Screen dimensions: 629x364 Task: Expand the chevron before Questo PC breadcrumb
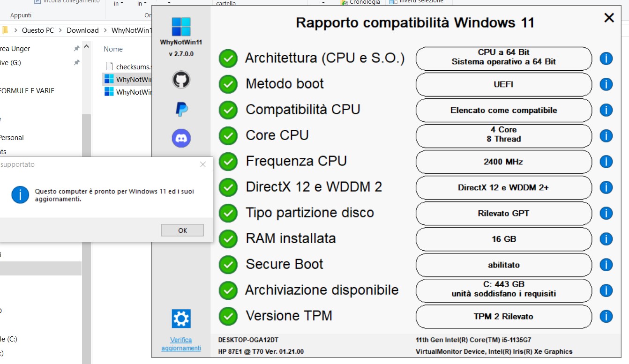coord(16,30)
